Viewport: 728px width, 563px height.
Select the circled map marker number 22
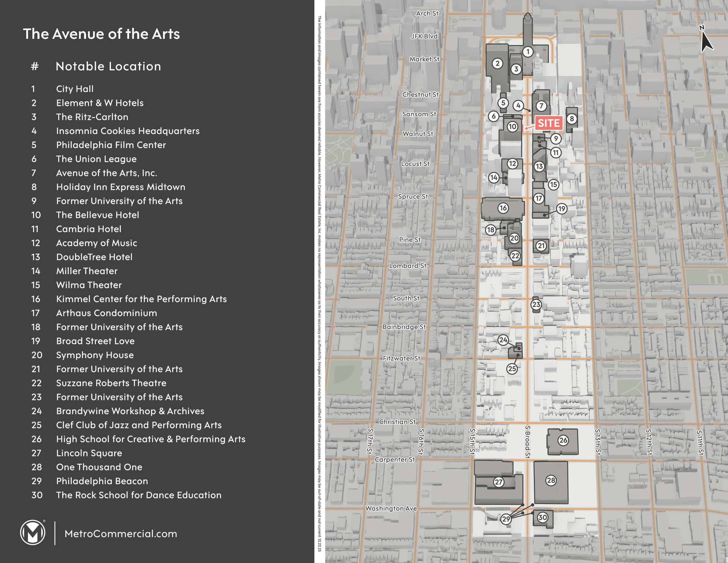tap(515, 256)
